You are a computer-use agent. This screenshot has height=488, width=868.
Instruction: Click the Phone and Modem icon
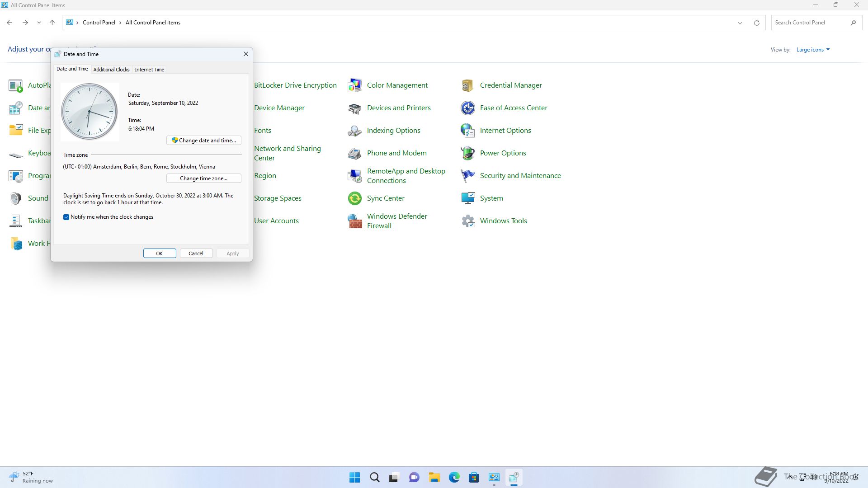[355, 153]
